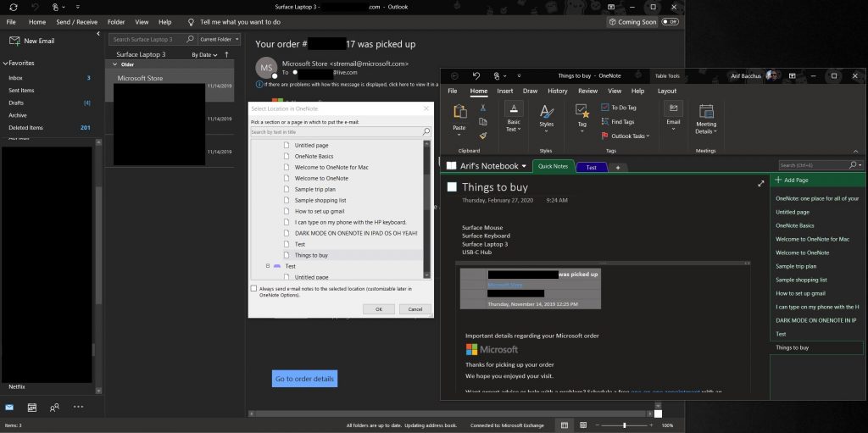Collapse the Outlook folder pane arrow
This screenshot has width=868, height=433.
tap(98, 34)
